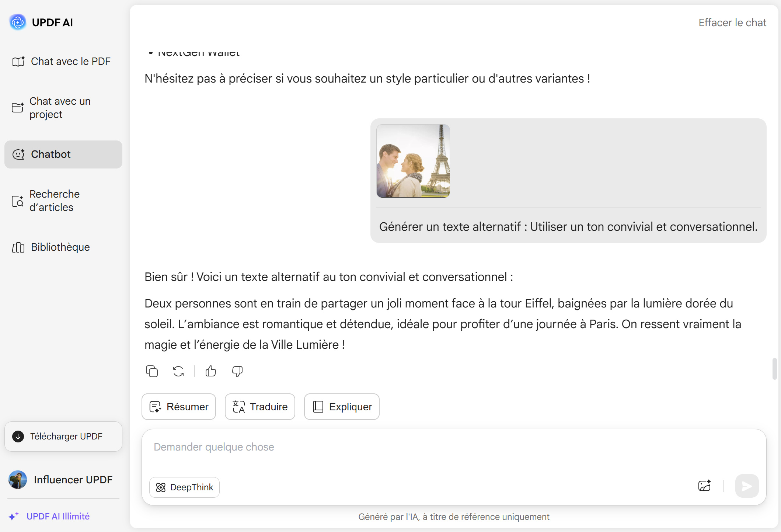Click the image upload icon
The height and width of the screenshot is (532, 781).
704,486
